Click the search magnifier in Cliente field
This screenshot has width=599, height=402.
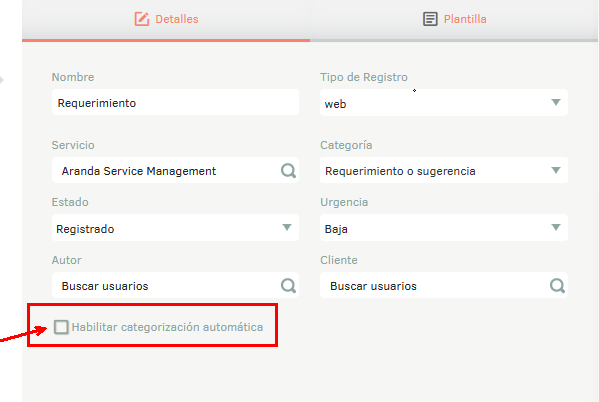(557, 285)
